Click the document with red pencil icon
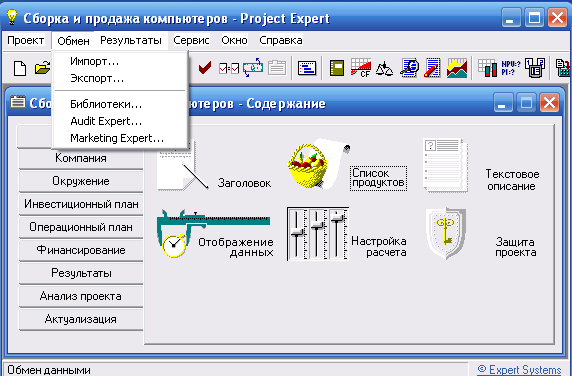Screen dimensions: 572x376 tap(432, 67)
